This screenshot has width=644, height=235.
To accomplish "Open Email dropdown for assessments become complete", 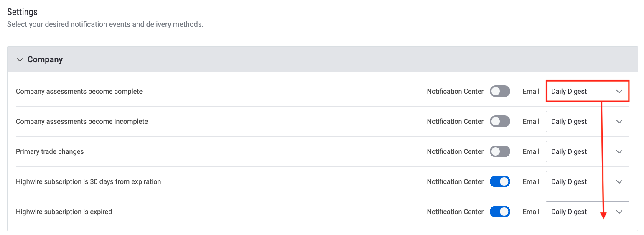I will (588, 91).
